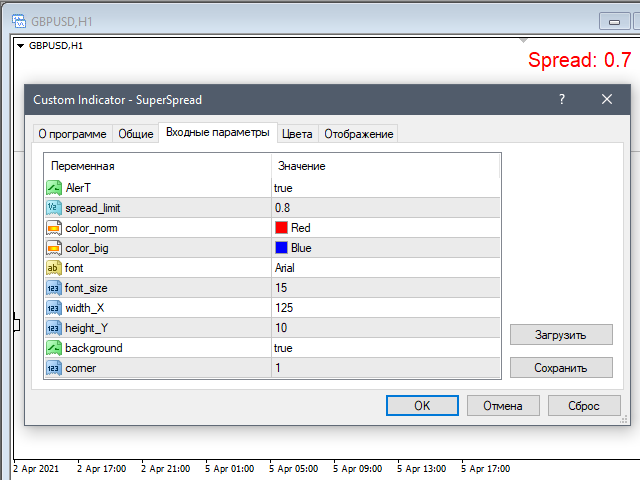Select the width_X integer icon
Image resolution: width=640 pixels, height=480 pixels.
point(54,308)
